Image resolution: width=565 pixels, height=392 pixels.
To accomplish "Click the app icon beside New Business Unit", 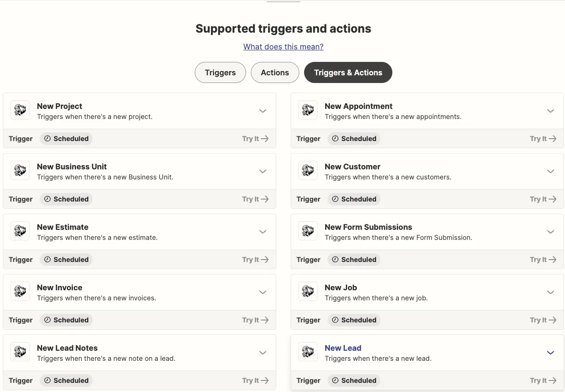I will [x=20, y=171].
